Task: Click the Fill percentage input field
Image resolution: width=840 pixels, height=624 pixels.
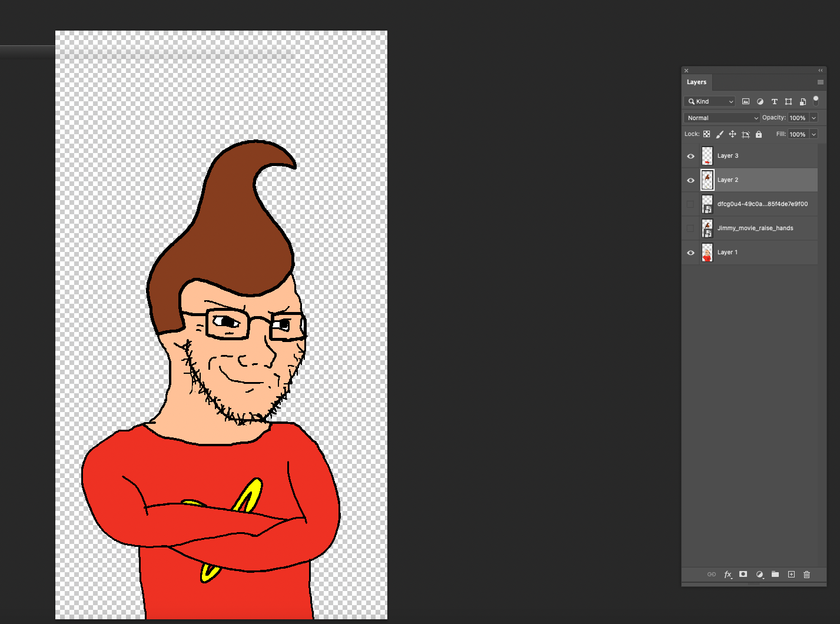Action: [798, 134]
